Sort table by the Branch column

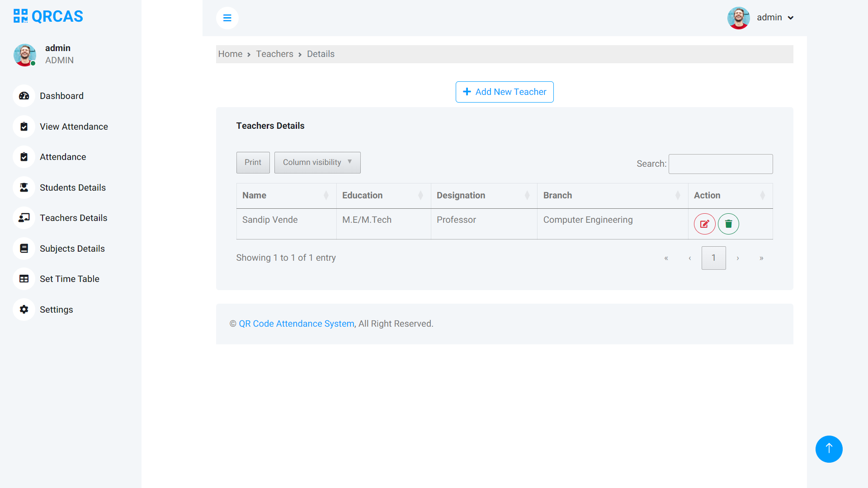[x=612, y=195]
